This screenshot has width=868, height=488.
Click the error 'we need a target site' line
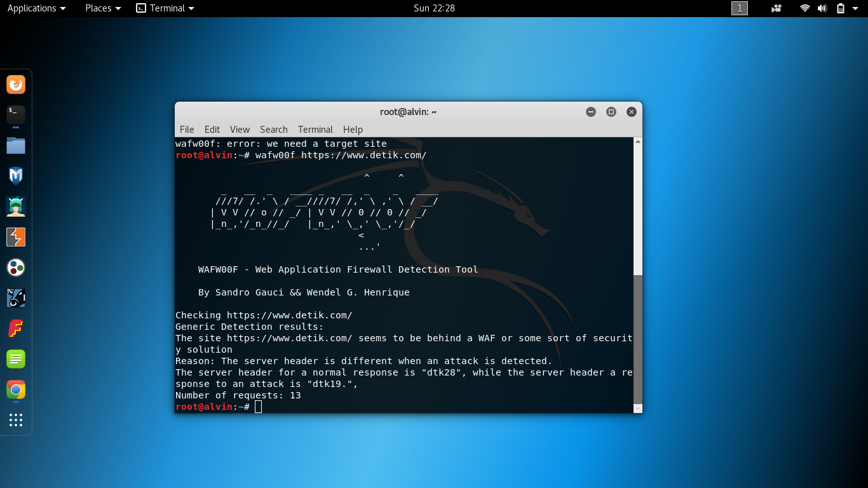pos(281,144)
